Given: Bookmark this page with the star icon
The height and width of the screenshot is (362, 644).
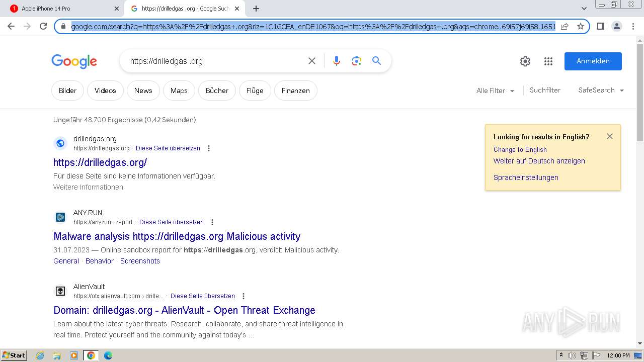Looking at the screenshot, I should click(581, 26).
